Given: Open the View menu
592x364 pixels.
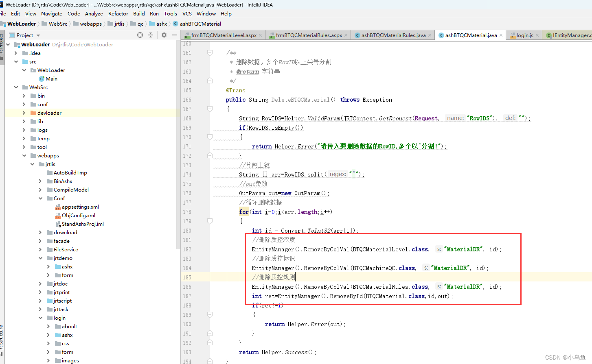Looking at the screenshot, I should 31,13.
